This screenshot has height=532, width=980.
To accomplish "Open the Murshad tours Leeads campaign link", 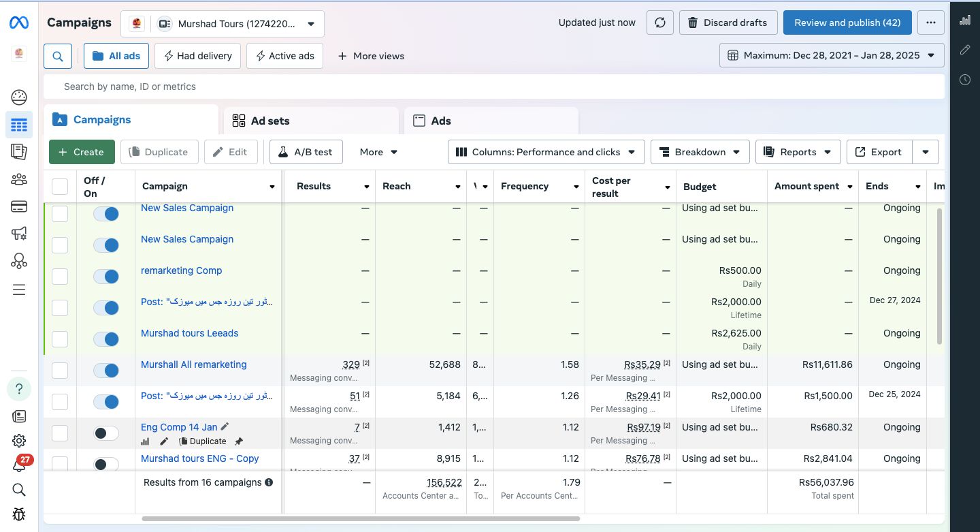I will click(189, 333).
